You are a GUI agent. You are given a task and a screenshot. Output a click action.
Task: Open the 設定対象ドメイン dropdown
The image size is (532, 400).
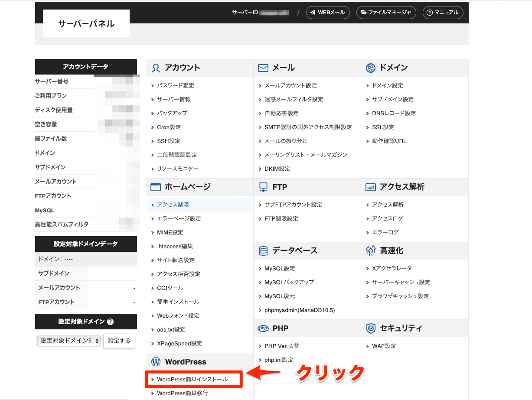[69, 341]
